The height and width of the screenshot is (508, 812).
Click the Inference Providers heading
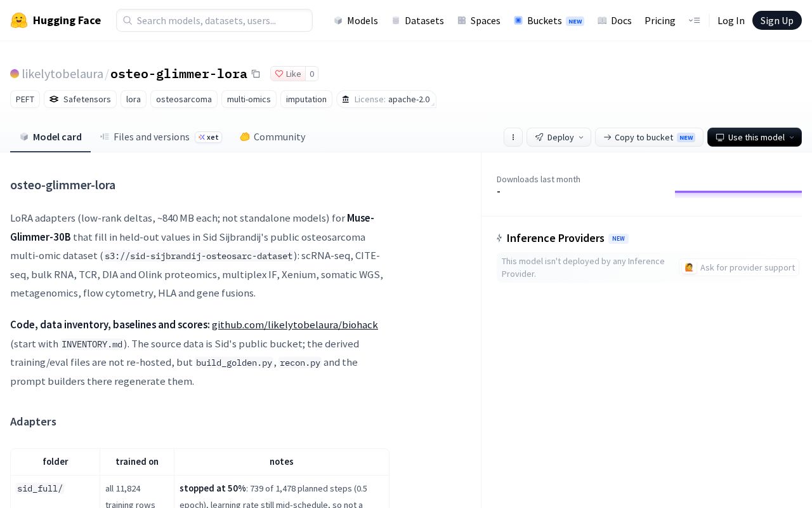click(x=555, y=238)
